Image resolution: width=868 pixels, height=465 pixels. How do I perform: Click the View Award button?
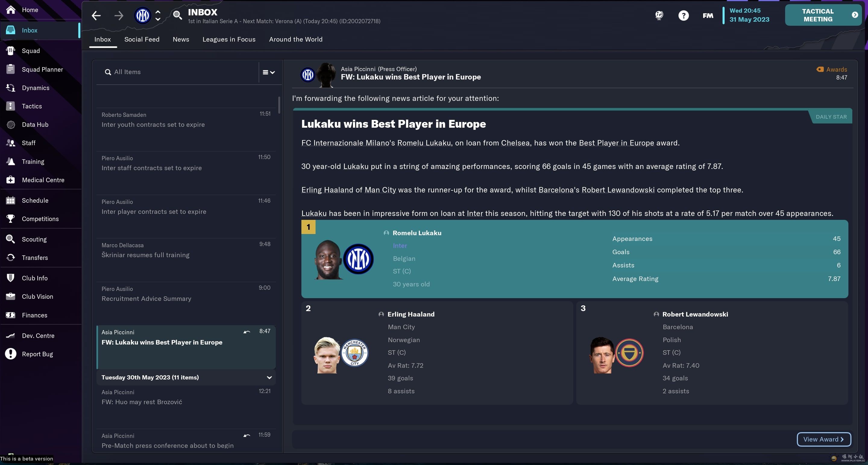click(x=823, y=439)
